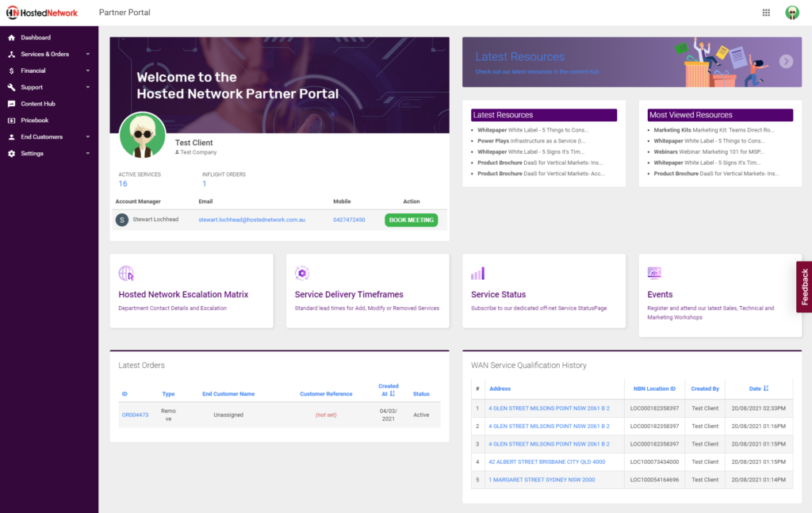Open Pricebook in the sidebar

click(x=35, y=121)
